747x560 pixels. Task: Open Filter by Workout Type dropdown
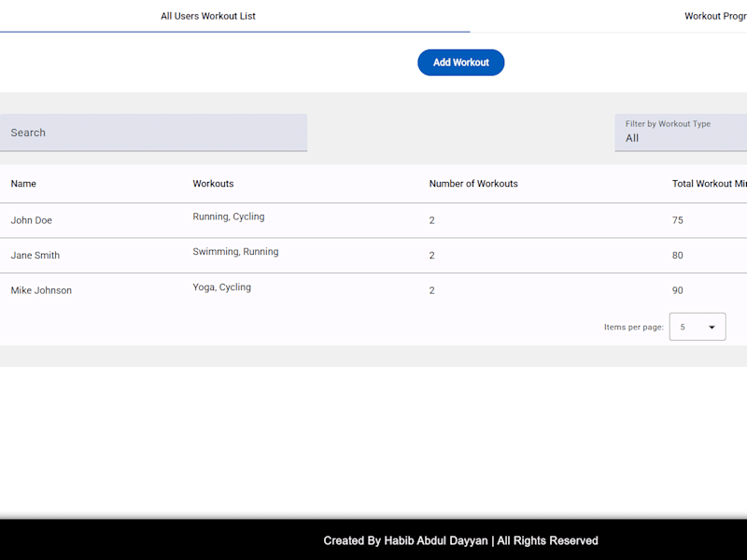681,133
